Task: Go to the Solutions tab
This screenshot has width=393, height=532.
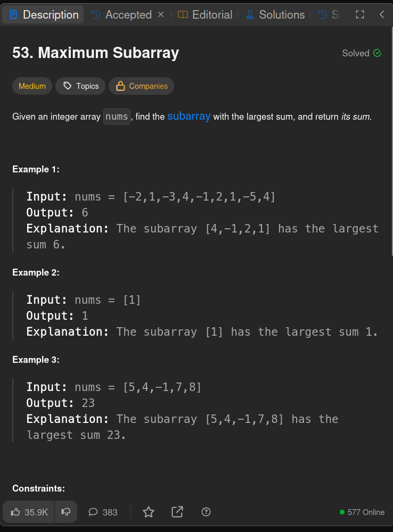Action: click(x=275, y=14)
